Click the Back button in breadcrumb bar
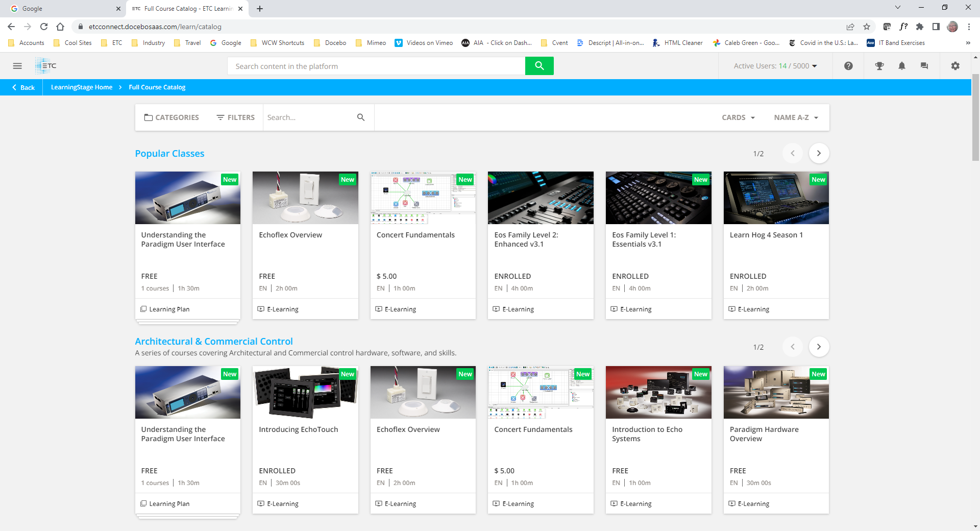The height and width of the screenshot is (531, 980). tap(23, 87)
